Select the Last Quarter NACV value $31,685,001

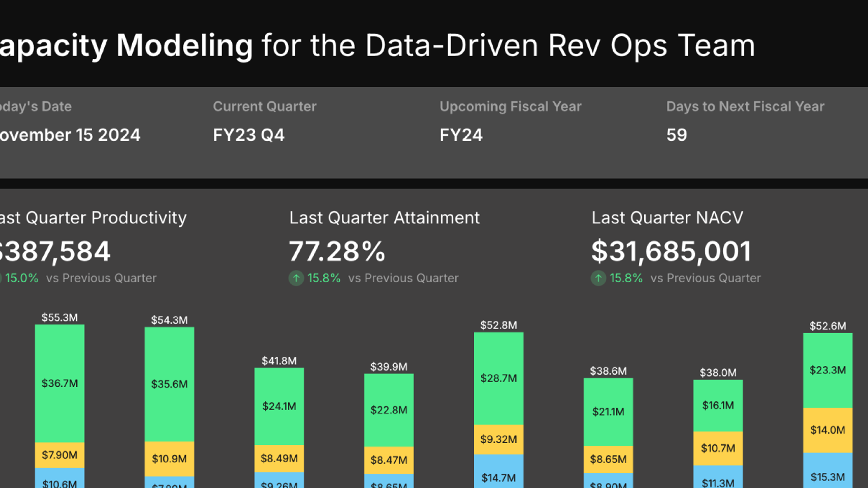(671, 251)
